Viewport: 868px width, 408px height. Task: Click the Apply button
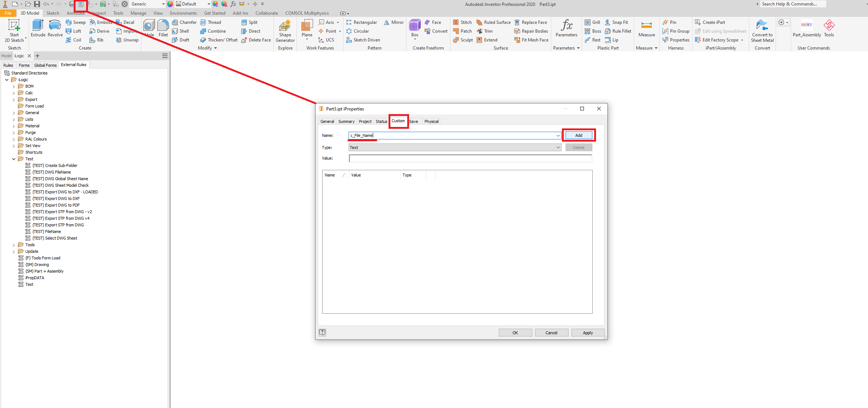588,333
